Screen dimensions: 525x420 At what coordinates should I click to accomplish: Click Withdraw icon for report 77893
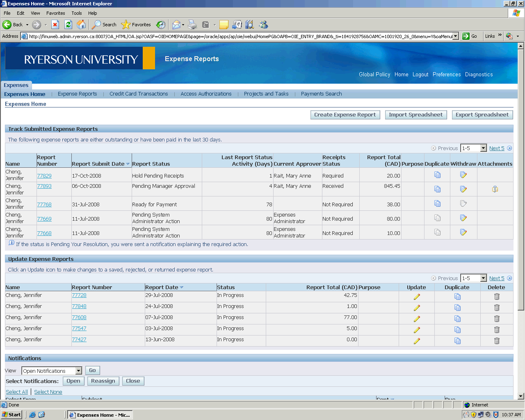pyautogui.click(x=463, y=189)
